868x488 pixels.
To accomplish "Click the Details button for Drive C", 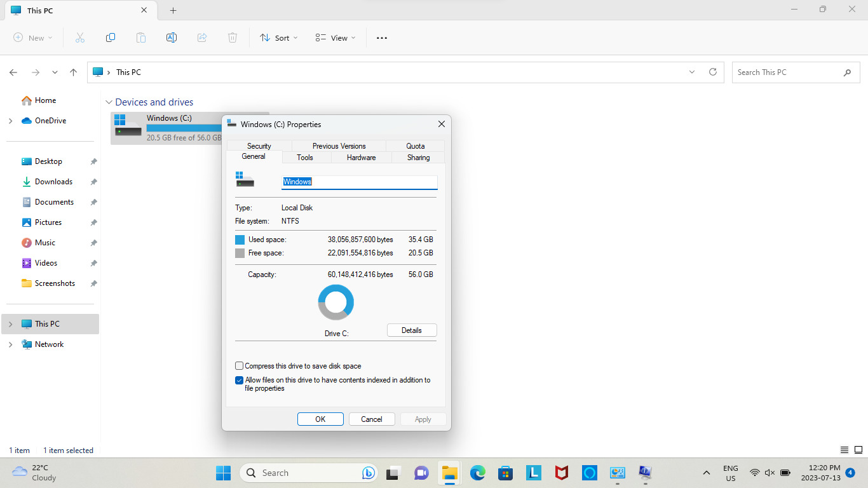I will coord(412,330).
